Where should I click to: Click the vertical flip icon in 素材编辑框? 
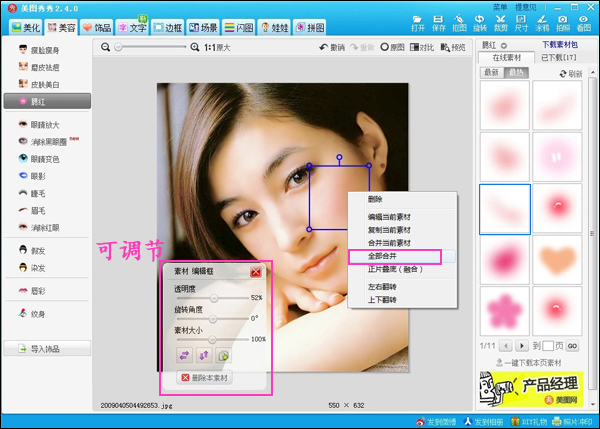pos(205,355)
